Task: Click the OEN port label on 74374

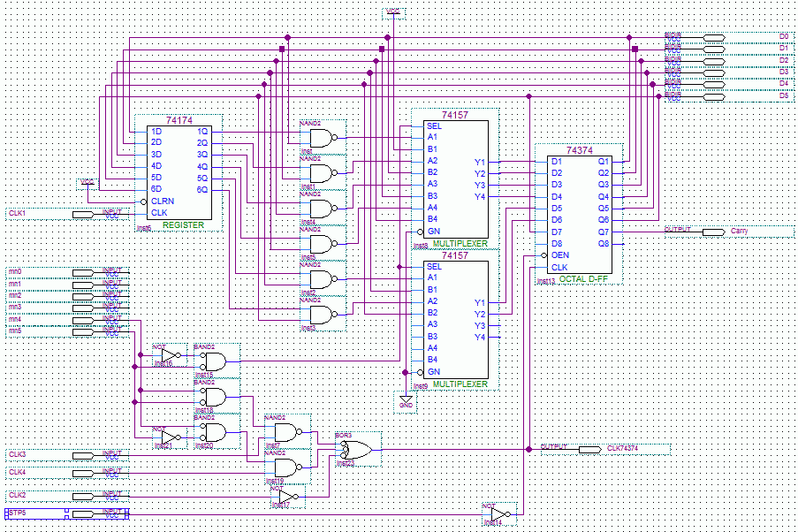Action: pyautogui.click(x=560, y=255)
